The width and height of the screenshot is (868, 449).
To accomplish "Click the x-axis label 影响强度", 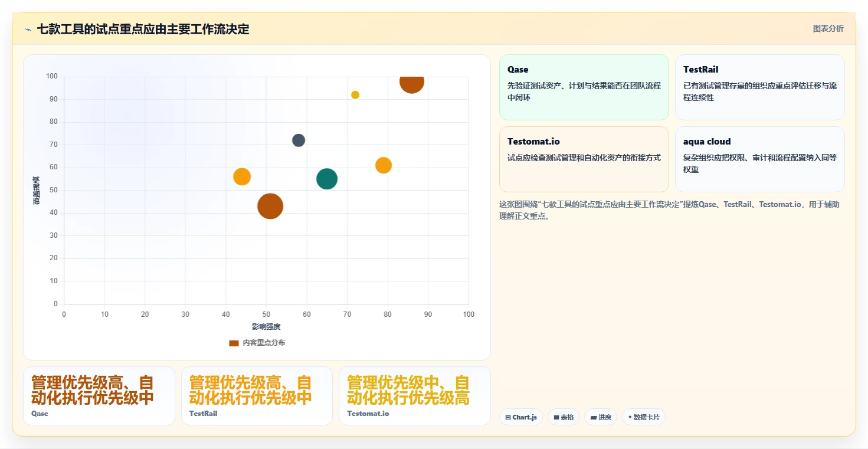I will click(x=266, y=326).
